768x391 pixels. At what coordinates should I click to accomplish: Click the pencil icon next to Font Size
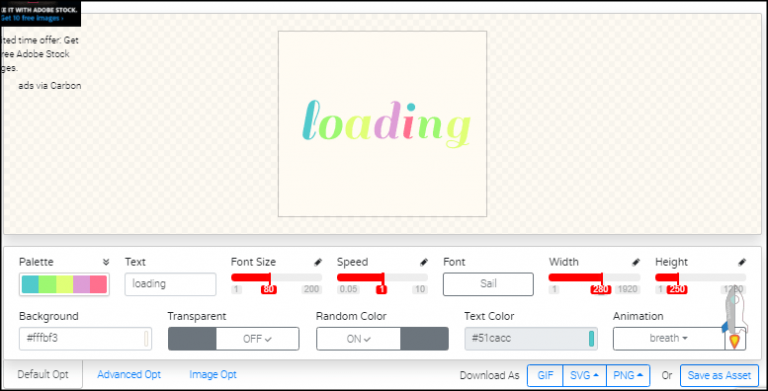tap(318, 262)
